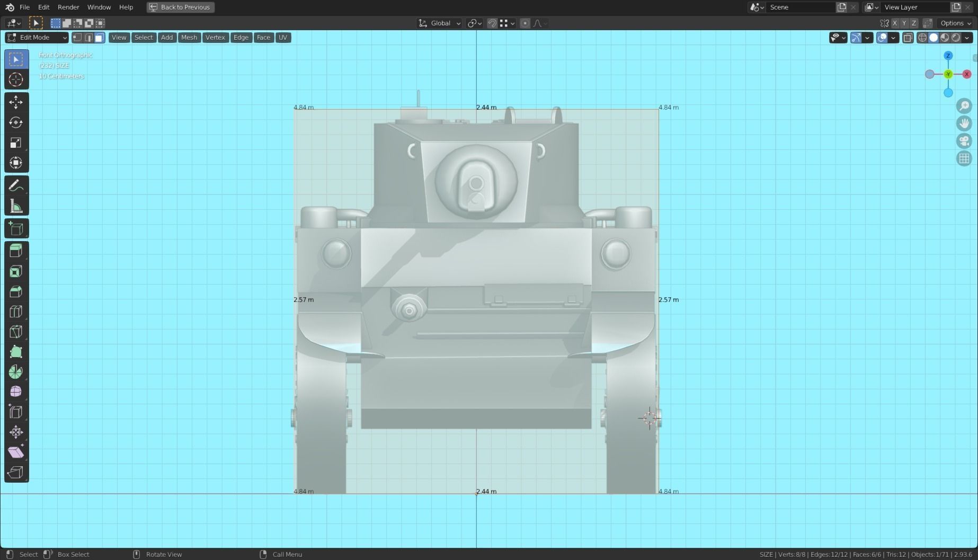978x560 pixels.
Task: Select the Rip Region tool
Action: (16, 473)
